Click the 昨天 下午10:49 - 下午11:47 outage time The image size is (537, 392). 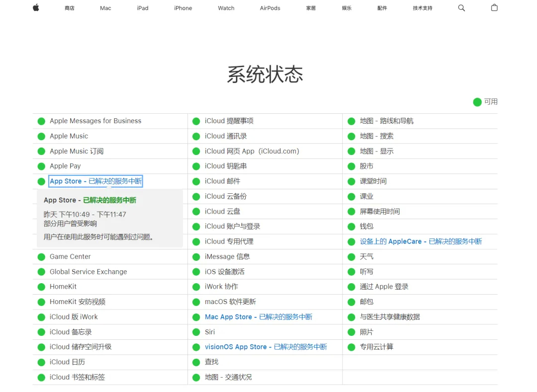click(x=85, y=215)
